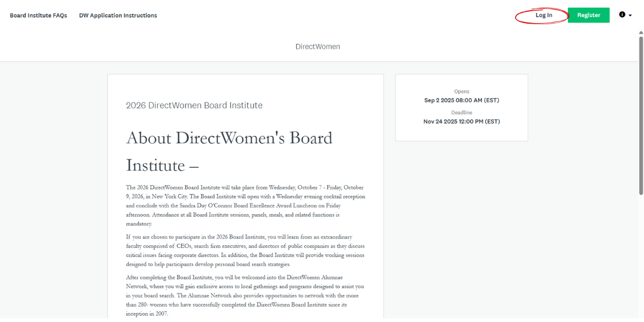Open the Log In link
Screen dimensions: 644x322
543,15
